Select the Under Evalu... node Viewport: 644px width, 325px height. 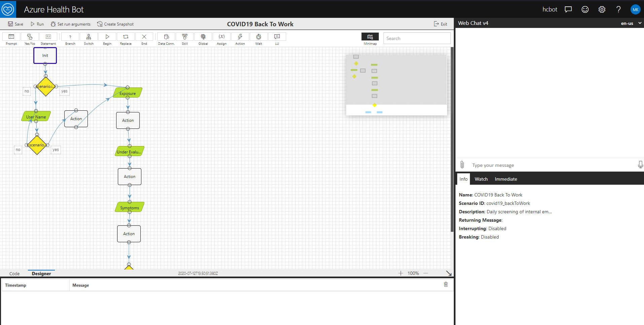[x=130, y=151]
